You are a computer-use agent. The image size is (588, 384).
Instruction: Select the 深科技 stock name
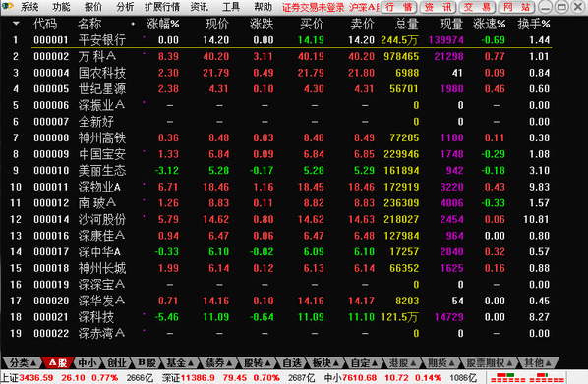(96, 317)
